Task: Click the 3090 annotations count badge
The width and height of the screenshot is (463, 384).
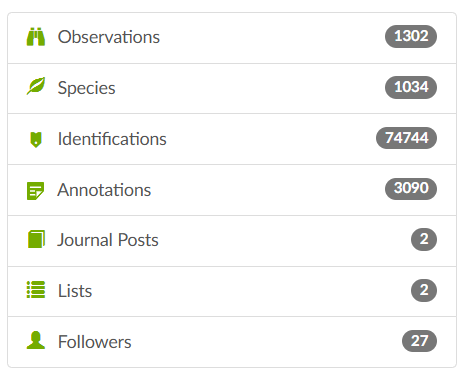Action: click(411, 189)
